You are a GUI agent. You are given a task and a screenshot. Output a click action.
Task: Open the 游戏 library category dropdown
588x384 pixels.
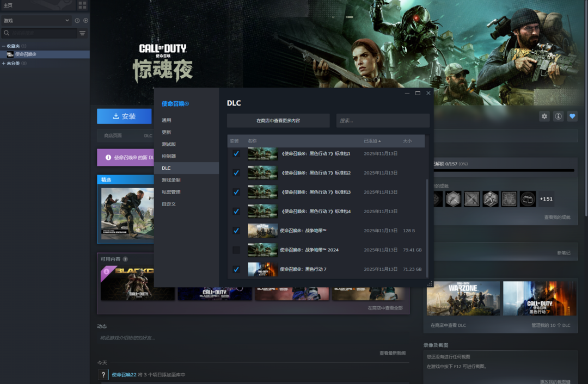click(36, 21)
